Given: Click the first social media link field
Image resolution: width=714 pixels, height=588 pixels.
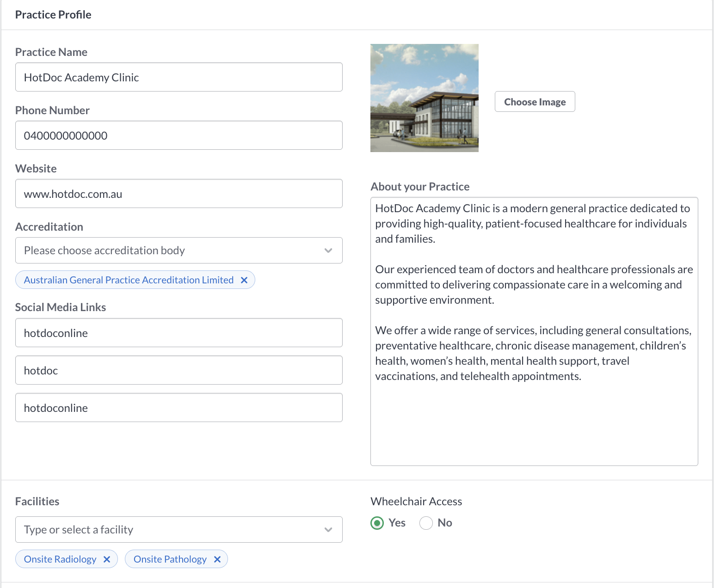Looking at the screenshot, I should coord(179,333).
